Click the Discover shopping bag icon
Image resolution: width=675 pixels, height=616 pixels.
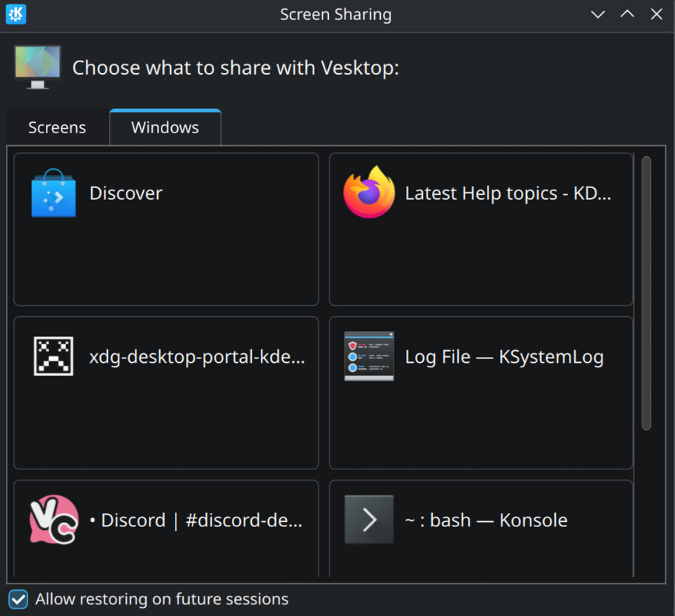point(53,193)
